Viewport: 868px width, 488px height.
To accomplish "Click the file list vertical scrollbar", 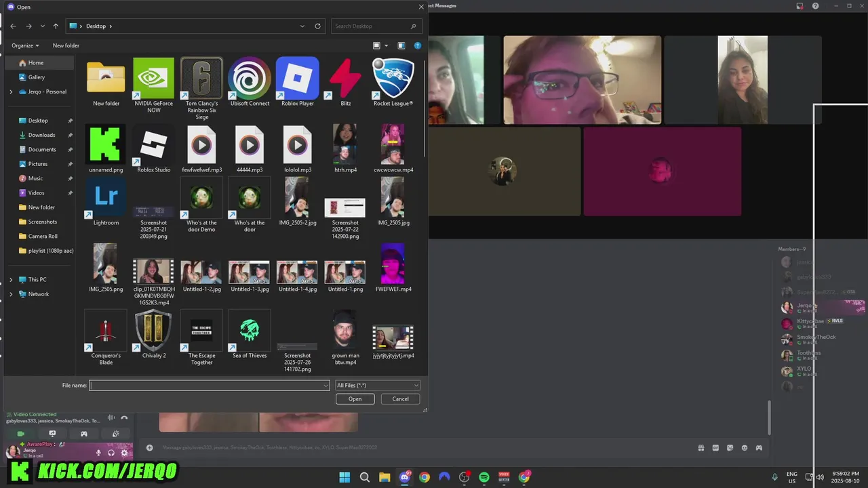I will tap(425, 108).
